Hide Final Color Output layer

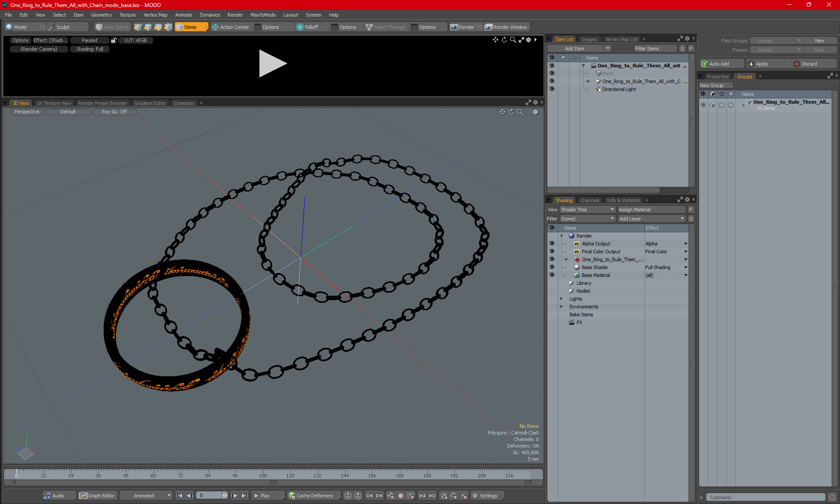tap(552, 252)
